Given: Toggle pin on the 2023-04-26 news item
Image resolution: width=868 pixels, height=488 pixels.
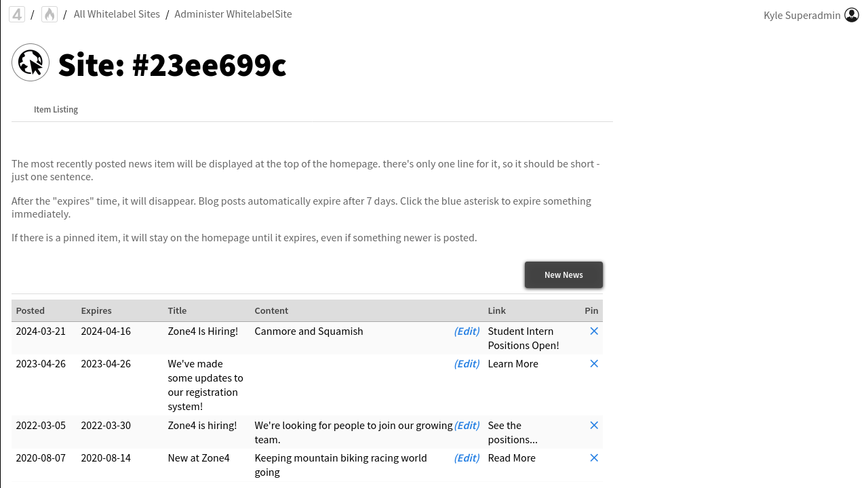Looking at the screenshot, I should (x=594, y=363).
